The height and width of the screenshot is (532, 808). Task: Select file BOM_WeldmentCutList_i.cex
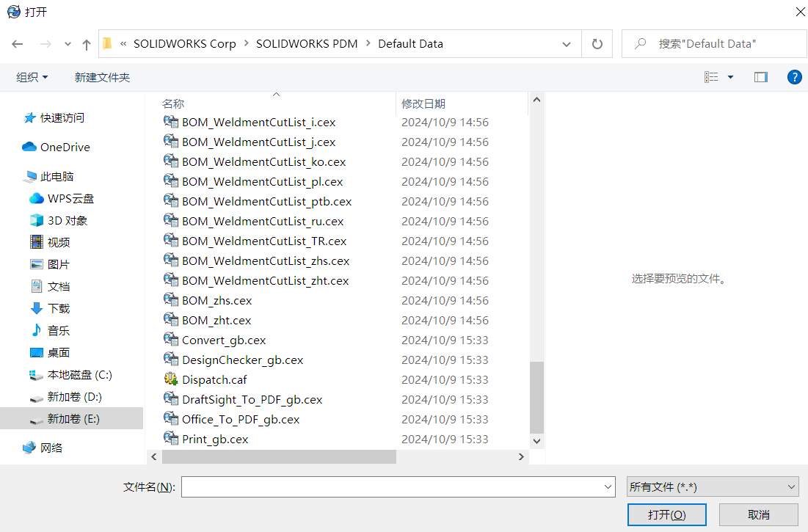point(258,123)
